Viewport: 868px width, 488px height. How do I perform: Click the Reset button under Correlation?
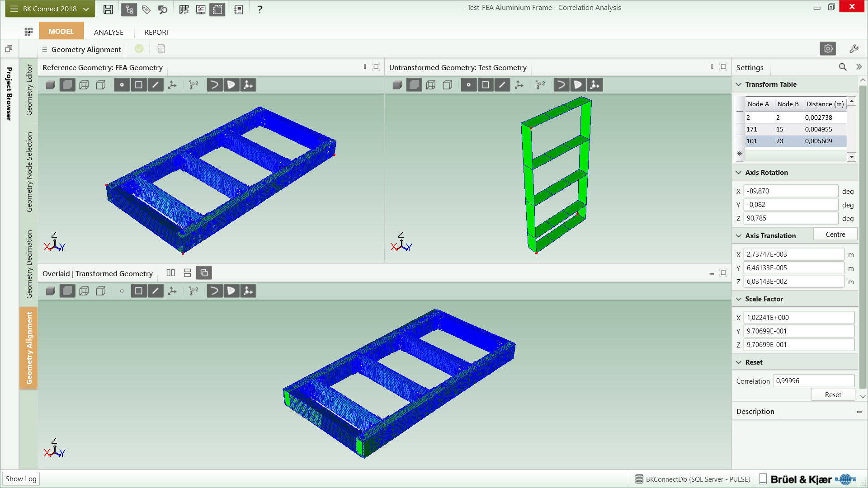(833, 394)
